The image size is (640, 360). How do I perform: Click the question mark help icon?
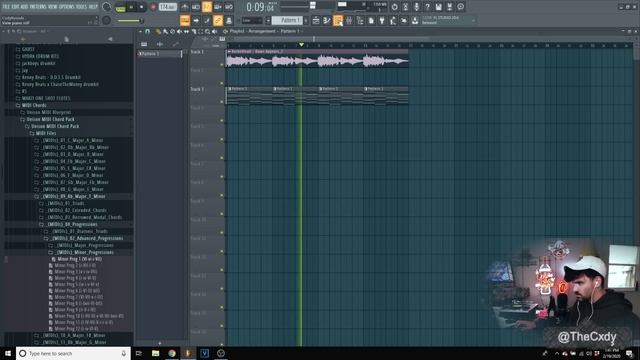[427, 7]
